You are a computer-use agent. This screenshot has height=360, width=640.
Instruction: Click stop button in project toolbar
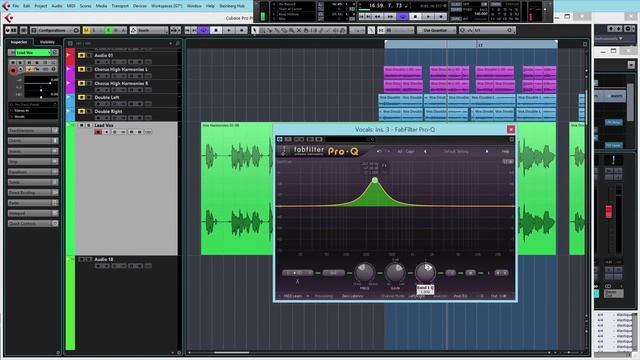coord(216,30)
